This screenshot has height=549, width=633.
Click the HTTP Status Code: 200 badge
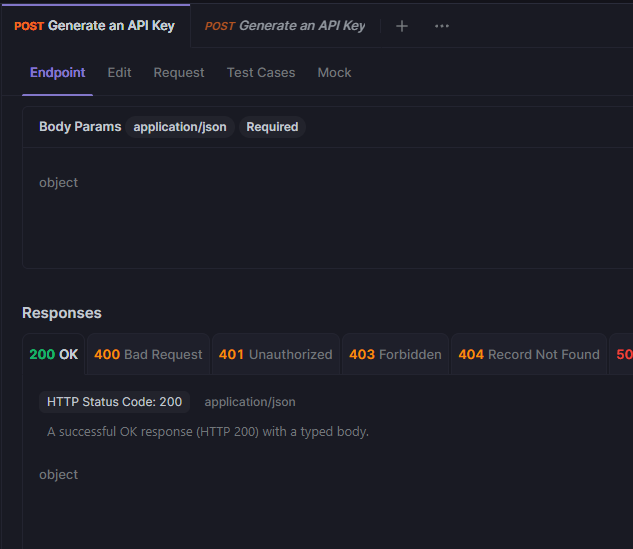[115, 402]
